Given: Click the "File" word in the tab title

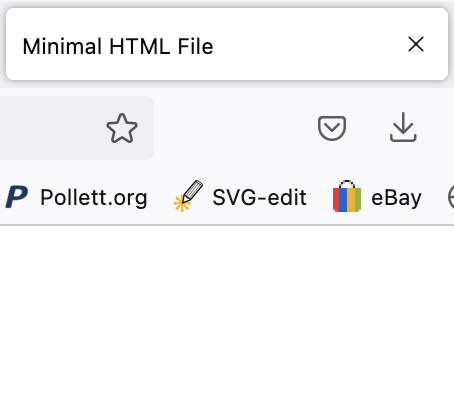Looking at the screenshot, I should 195,46.
